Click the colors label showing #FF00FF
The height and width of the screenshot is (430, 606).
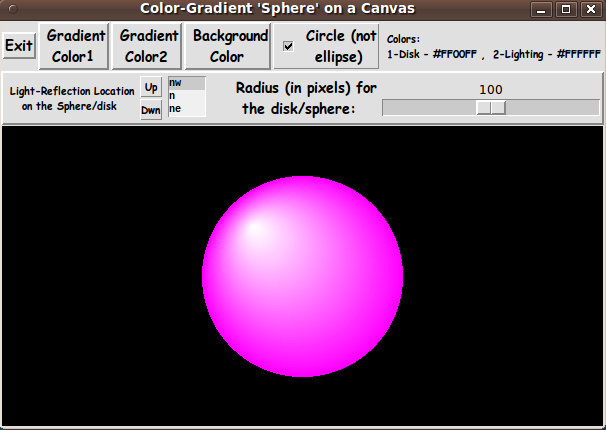494,47
